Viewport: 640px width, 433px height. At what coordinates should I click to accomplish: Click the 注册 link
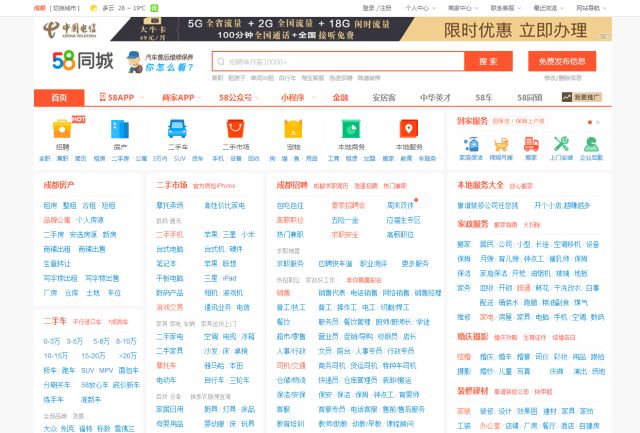pos(385,8)
